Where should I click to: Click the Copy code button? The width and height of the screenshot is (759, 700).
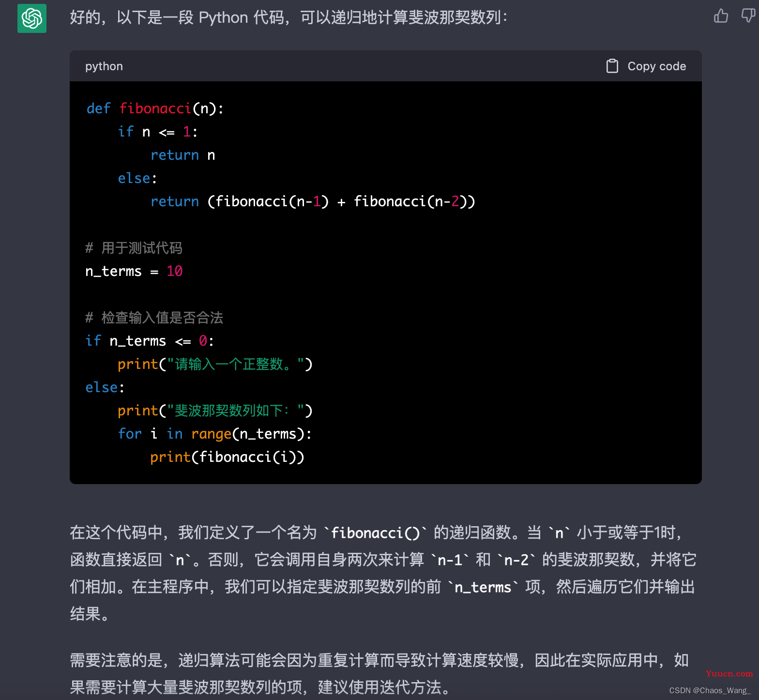point(646,66)
